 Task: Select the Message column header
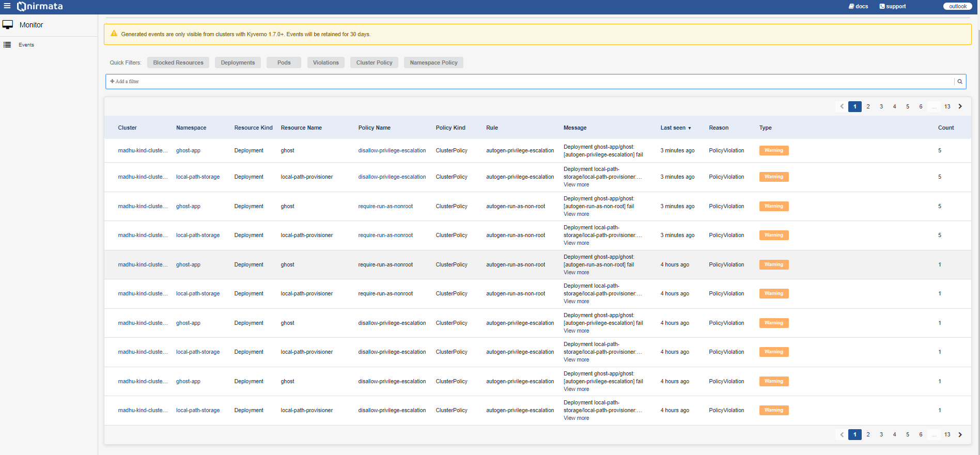(x=575, y=128)
